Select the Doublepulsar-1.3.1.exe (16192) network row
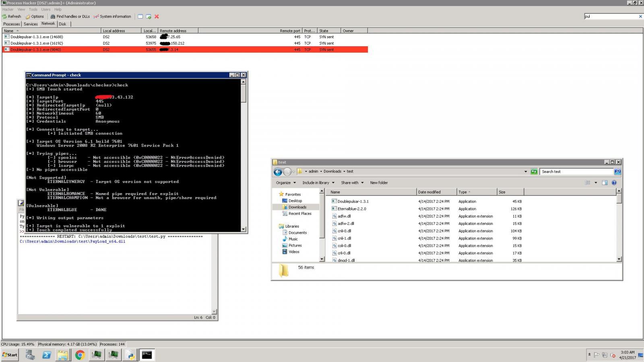 tap(185, 43)
